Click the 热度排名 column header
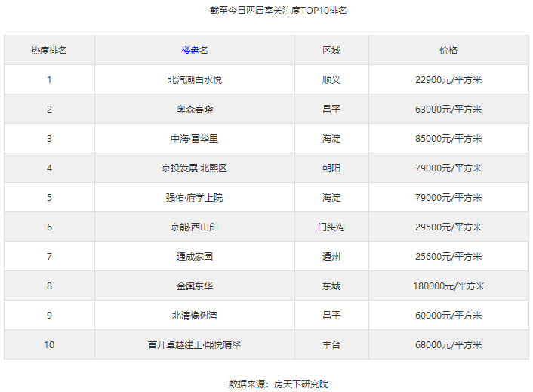Screen dimensions: 533x392 49,51
